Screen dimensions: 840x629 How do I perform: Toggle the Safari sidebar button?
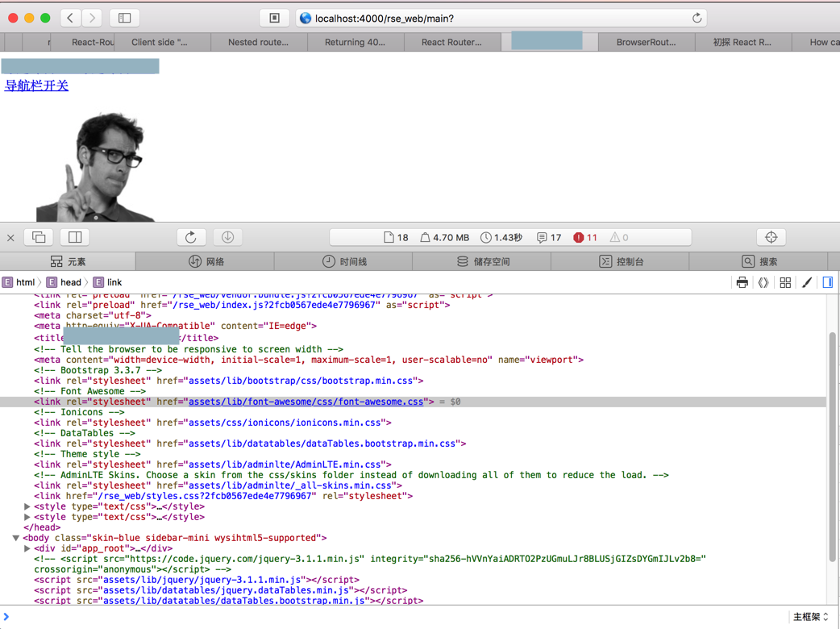point(124,19)
